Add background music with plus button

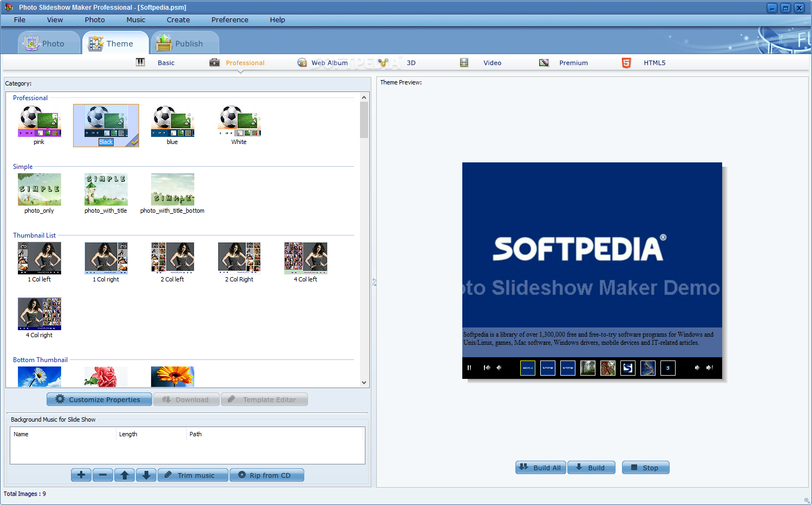81,475
